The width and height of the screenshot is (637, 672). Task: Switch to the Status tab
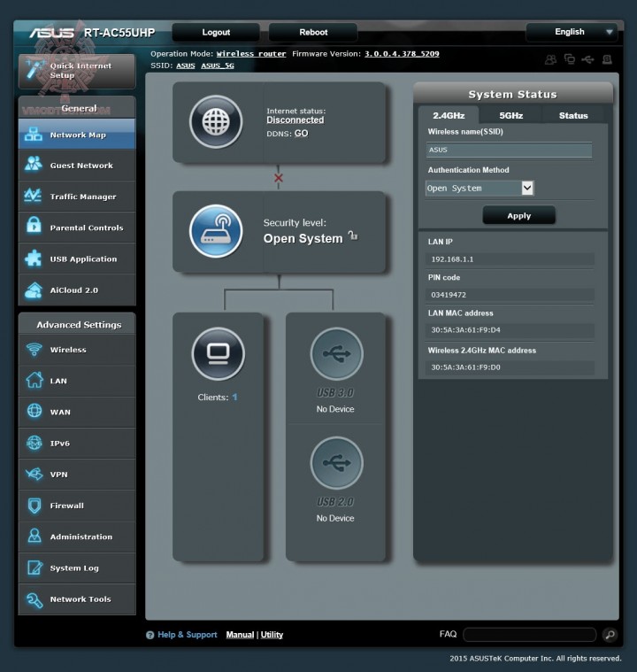coord(573,115)
